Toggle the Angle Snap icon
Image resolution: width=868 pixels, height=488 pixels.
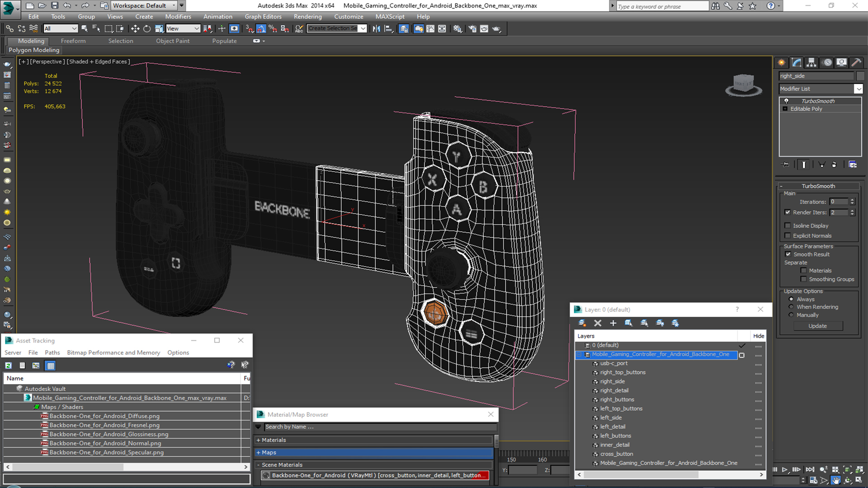pos(261,28)
